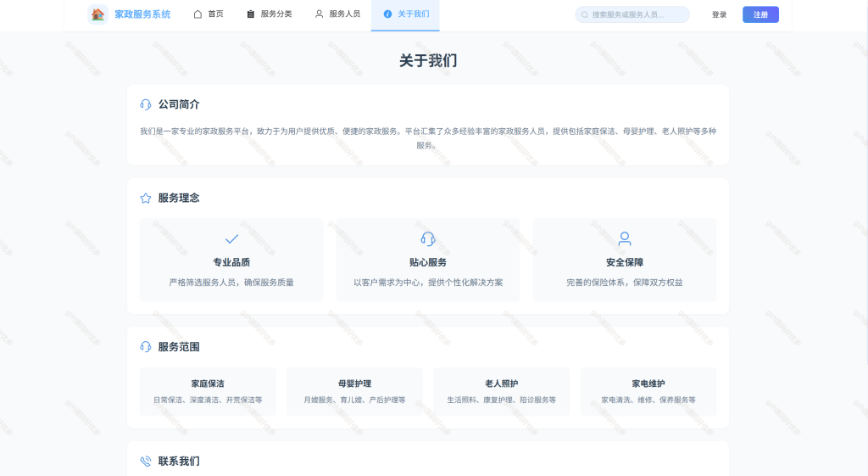Click the 专业品质 card title

(x=231, y=262)
